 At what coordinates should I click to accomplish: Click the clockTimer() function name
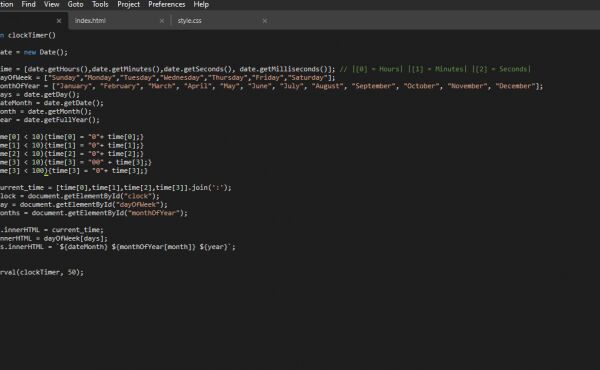tap(32, 35)
